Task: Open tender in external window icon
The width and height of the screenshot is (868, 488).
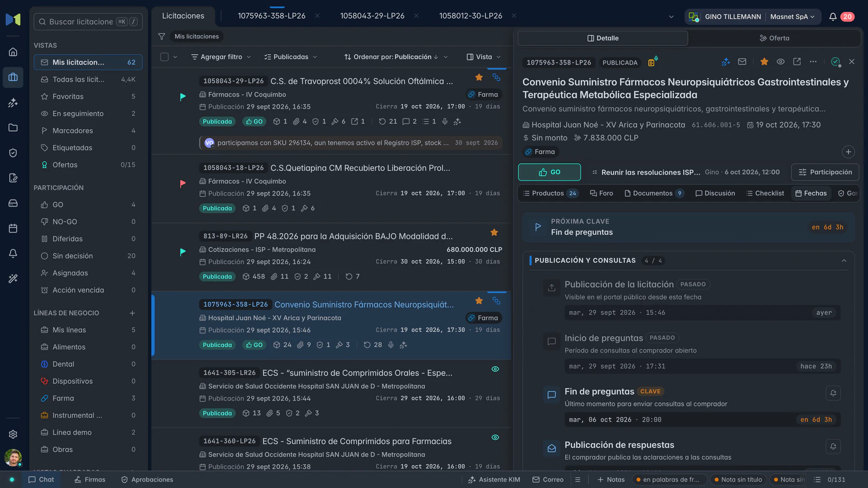Action: pos(797,62)
